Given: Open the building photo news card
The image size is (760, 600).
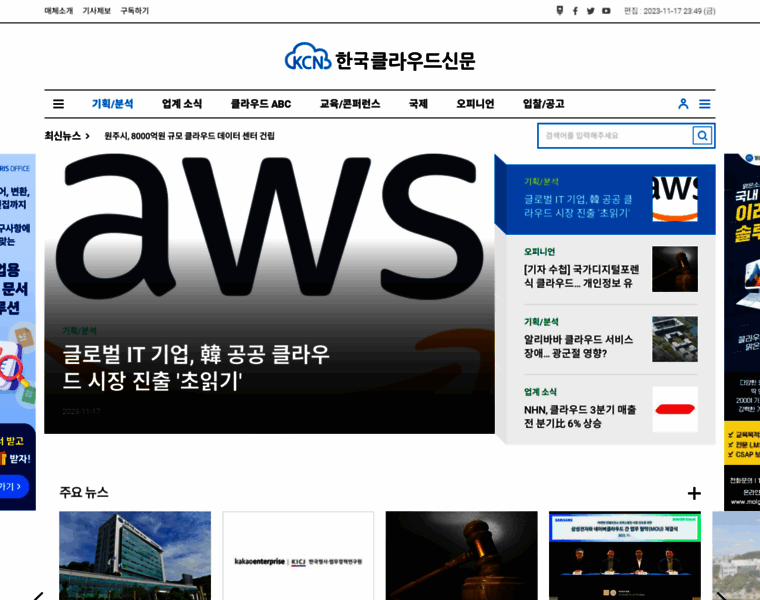Looking at the screenshot, I should coord(135,555).
